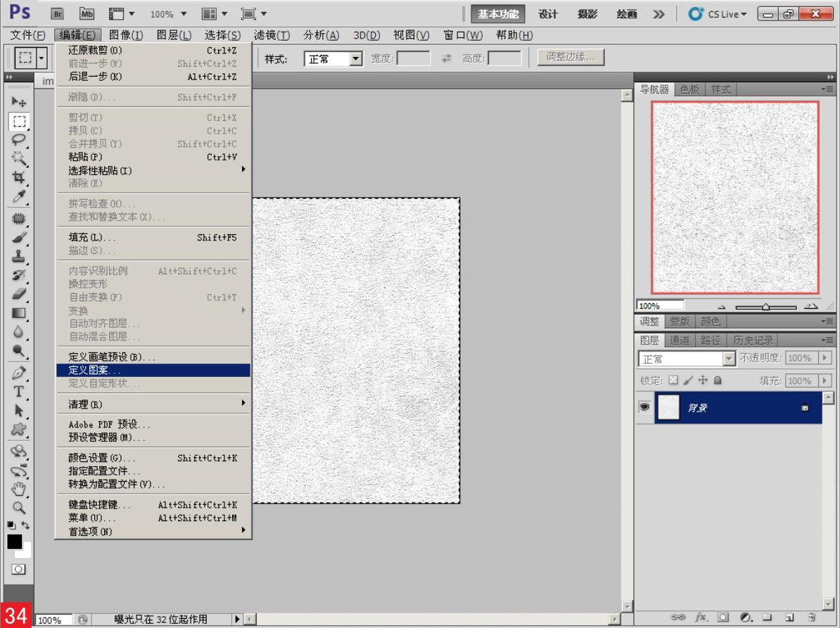Open the 滤镜 menu
Image resolution: width=840 pixels, height=628 pixels.
(272, 35)
